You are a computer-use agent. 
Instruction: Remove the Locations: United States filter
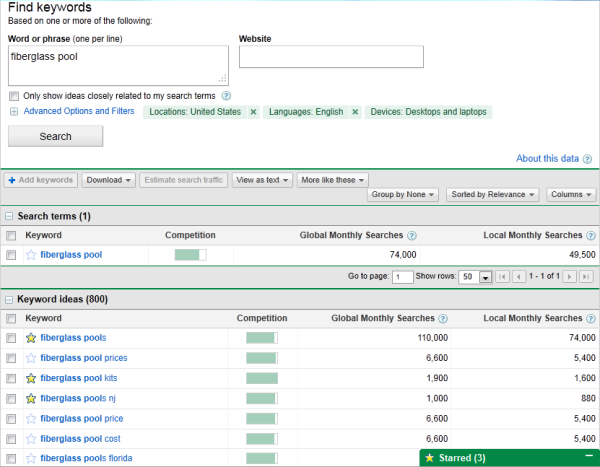pos(253,112)
